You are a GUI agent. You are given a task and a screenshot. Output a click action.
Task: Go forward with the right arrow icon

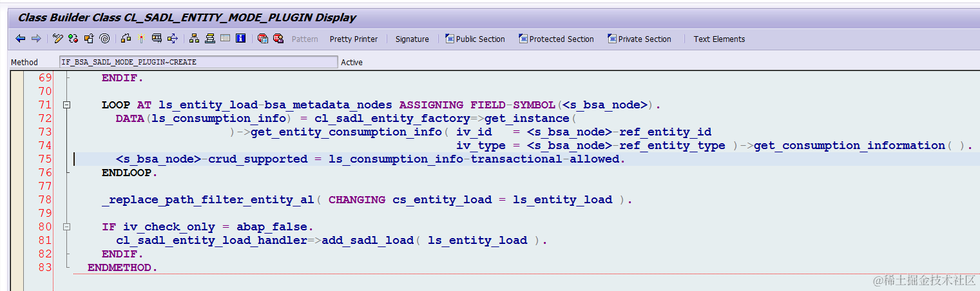point(36,39)
